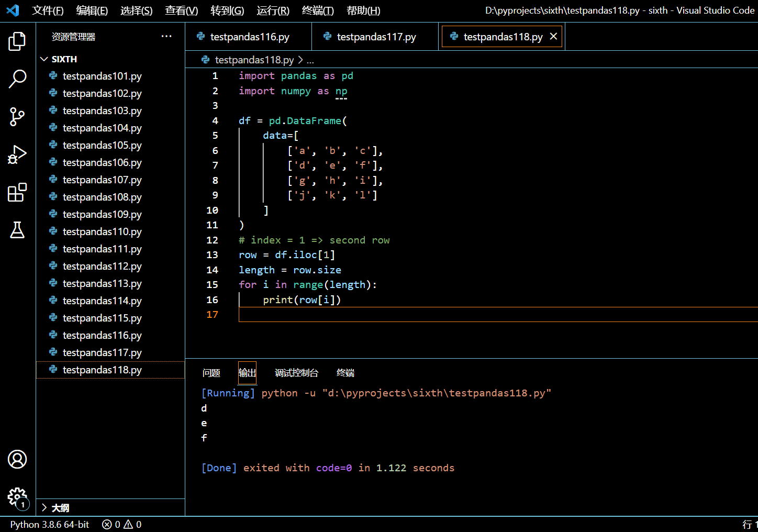Open testpandas105.py in file tree

click(x=110, y=145)
